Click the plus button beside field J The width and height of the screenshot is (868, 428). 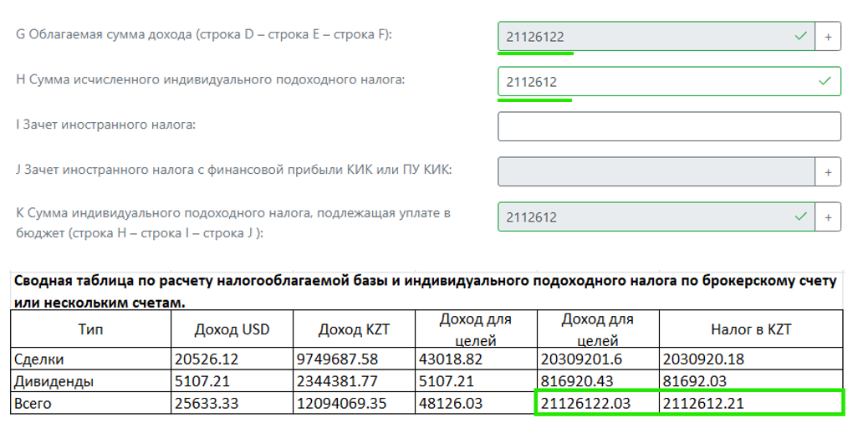[828, 171]
